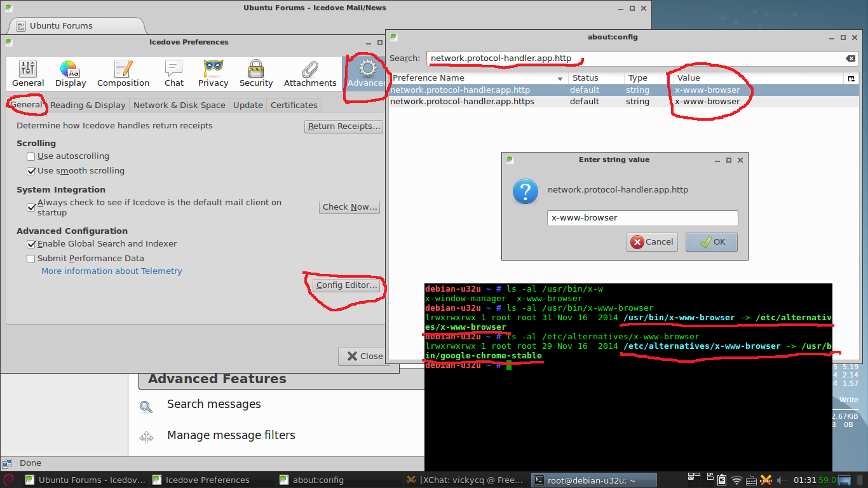Image resolution: width=868 pixels, height=488 pixels.
Task: Open the XChat tray icon
Action: point(766,480)
